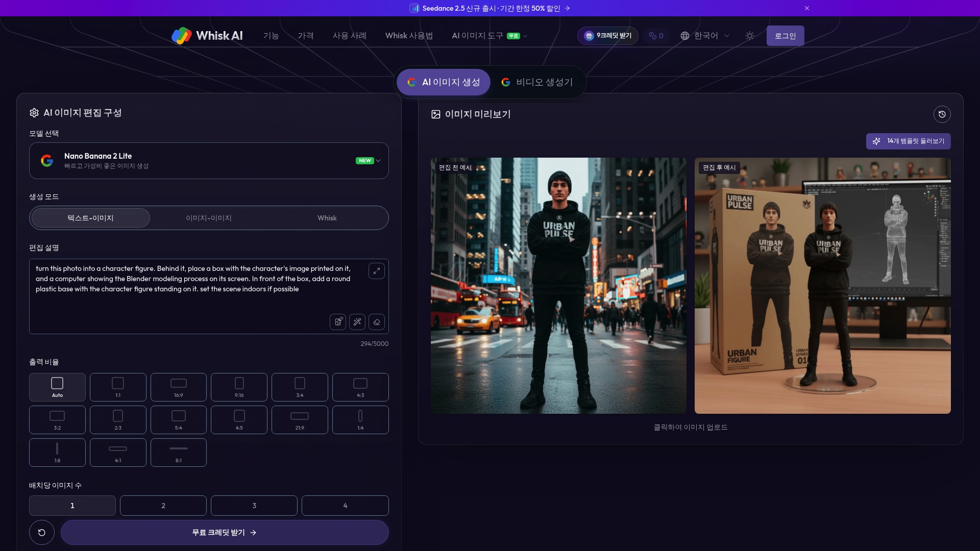Open the Nano Banana 2 Lite model dropdown

click(209, 161)
